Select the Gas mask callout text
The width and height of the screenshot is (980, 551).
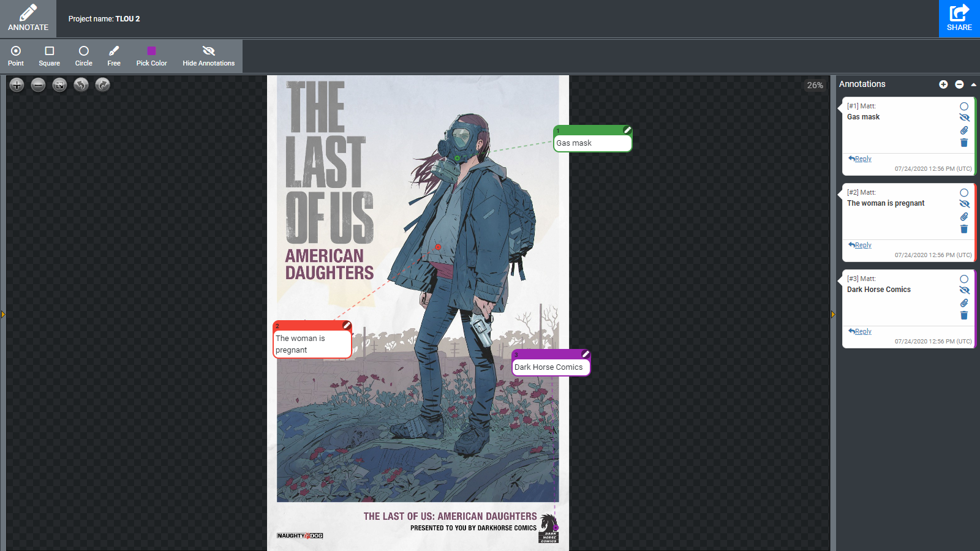pyautogui.click(x=574, y=143)
